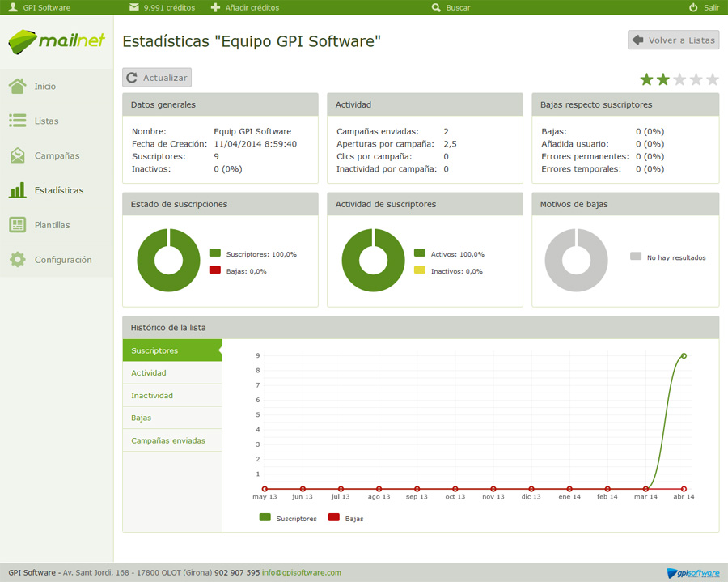
Task: Click the Datos generales panel header
Action: click(x=221, y=104)
